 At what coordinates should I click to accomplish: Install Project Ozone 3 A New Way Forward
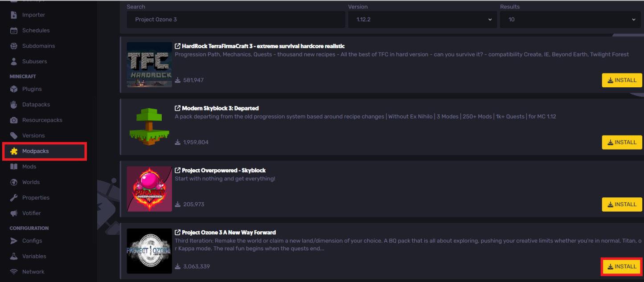click(622, 266)
